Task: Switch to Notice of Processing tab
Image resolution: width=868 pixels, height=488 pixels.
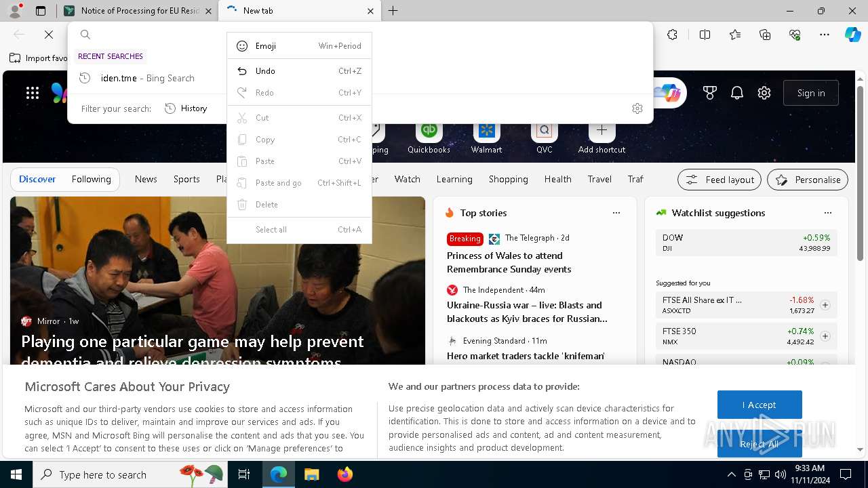Action: coord(138,11)
